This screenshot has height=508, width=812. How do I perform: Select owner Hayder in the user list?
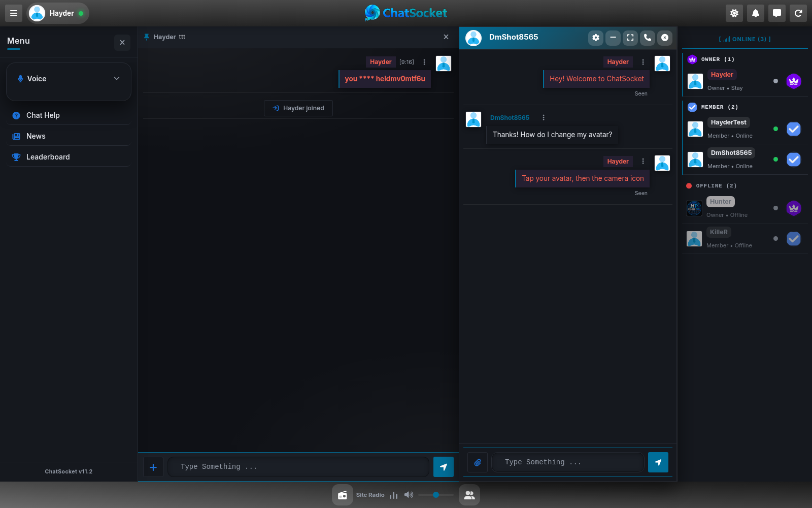click(745, 81)
